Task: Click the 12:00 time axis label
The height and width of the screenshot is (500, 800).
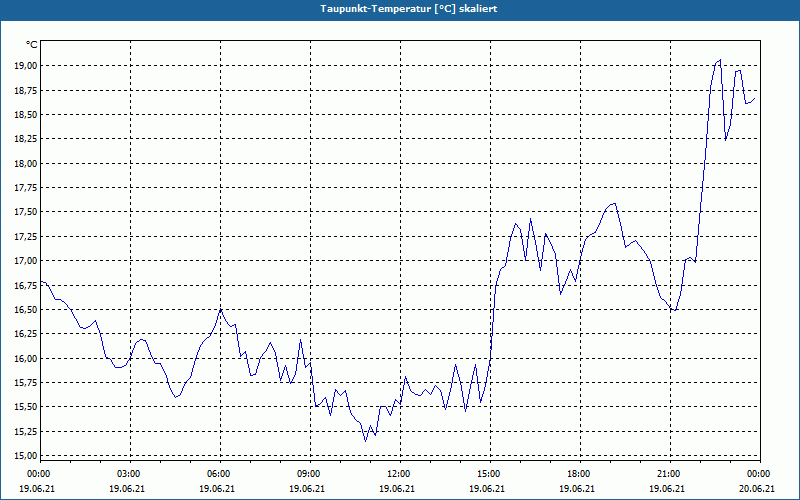Action: [400, 474]
